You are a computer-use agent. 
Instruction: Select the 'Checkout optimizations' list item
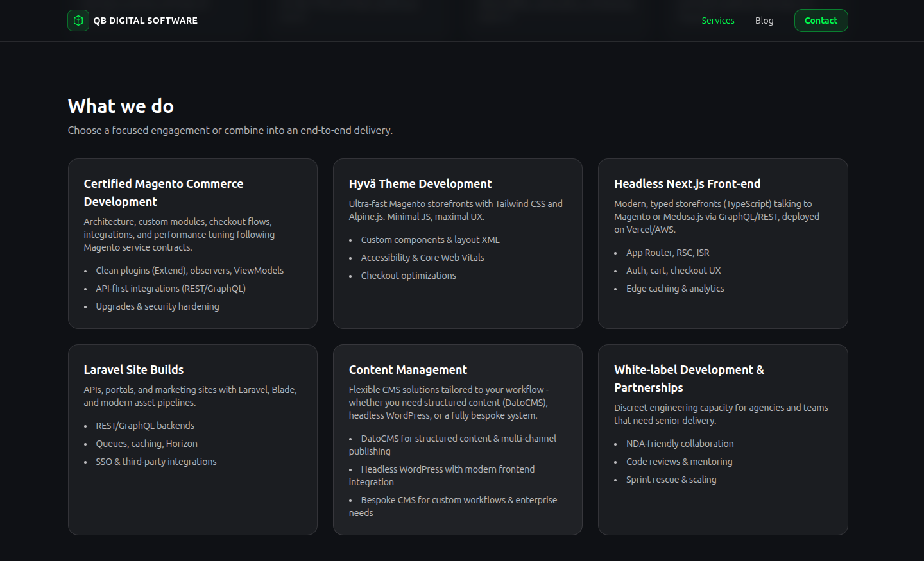pos(409,275)
